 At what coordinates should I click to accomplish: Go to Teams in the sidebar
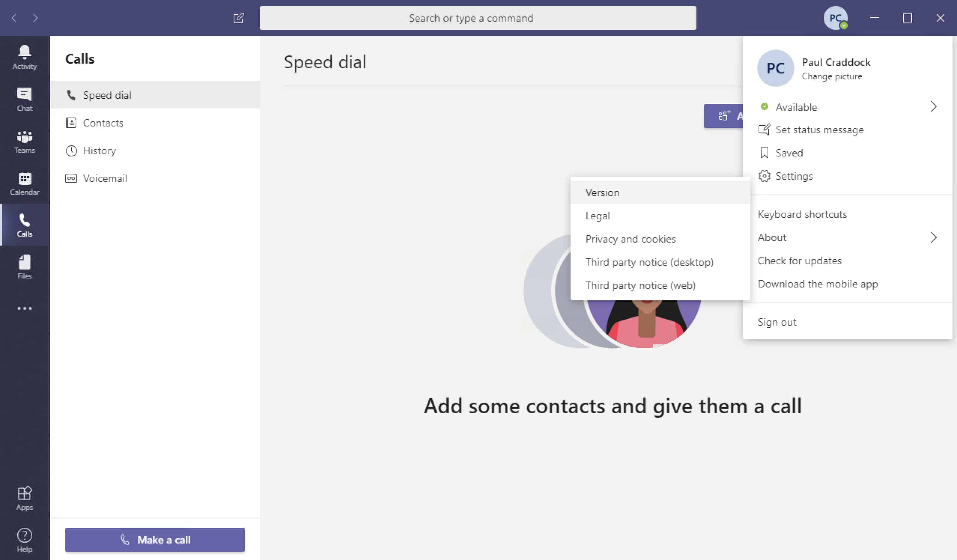24,141
